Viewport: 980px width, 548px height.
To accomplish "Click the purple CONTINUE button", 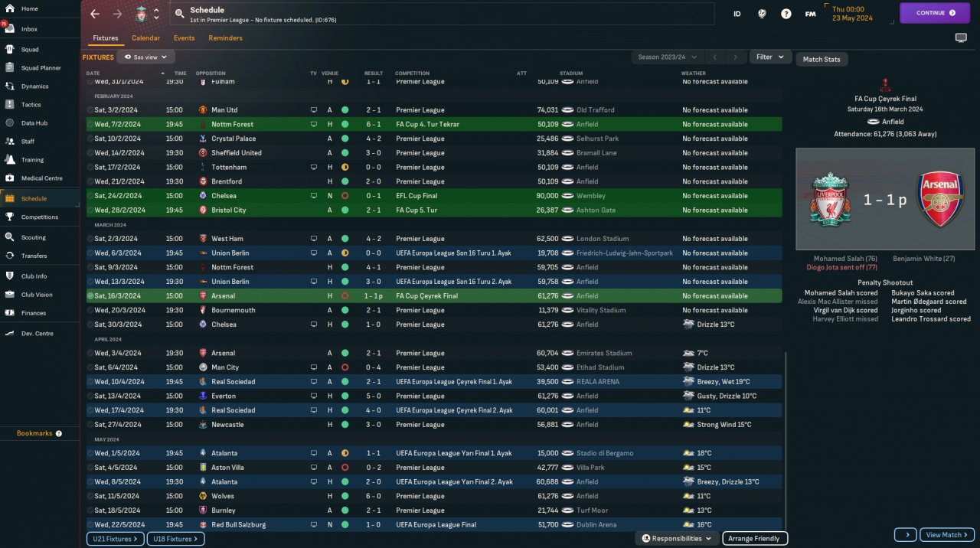I will tap(935, 13).
